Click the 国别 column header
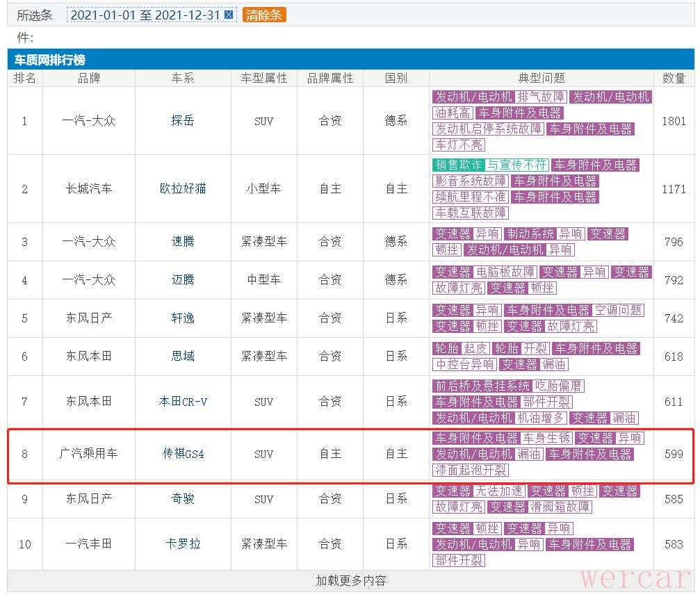700x597 pixels. pos(396,78)
